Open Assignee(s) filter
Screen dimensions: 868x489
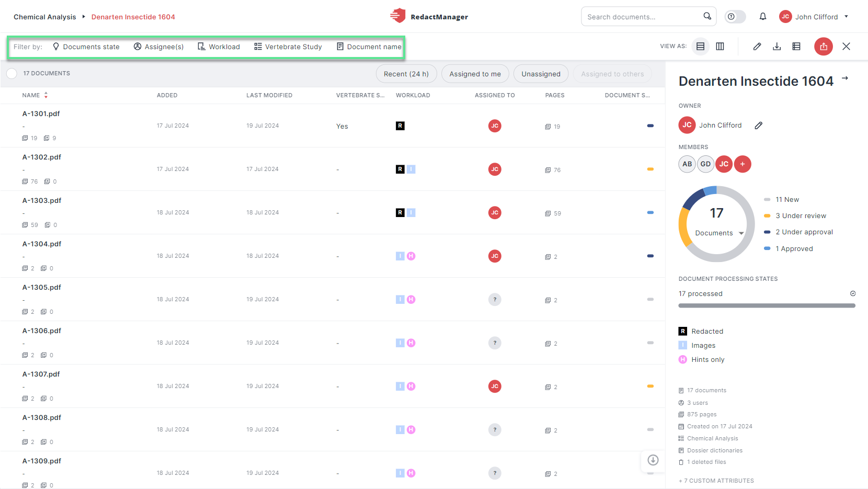[x=159, y=47]
